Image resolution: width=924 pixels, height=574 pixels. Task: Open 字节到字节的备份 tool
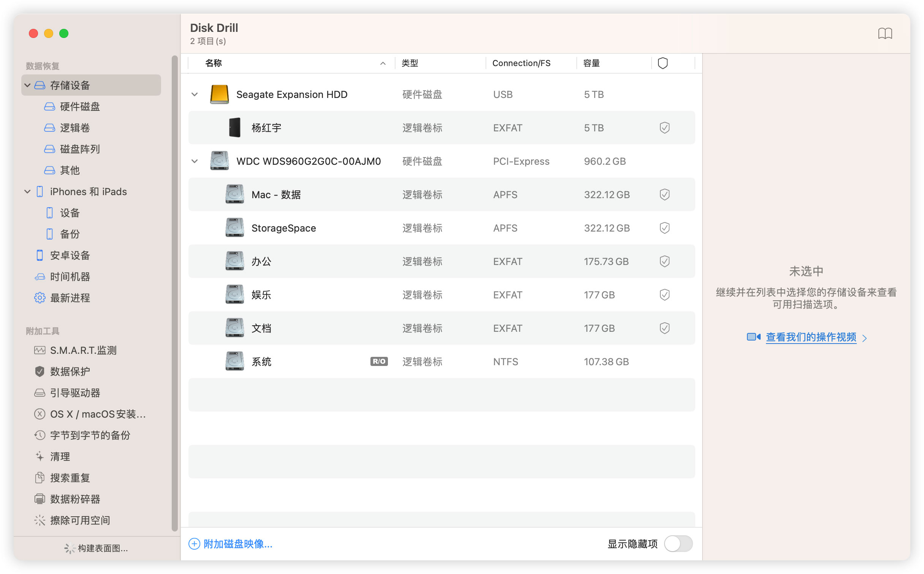click(82, 435)
